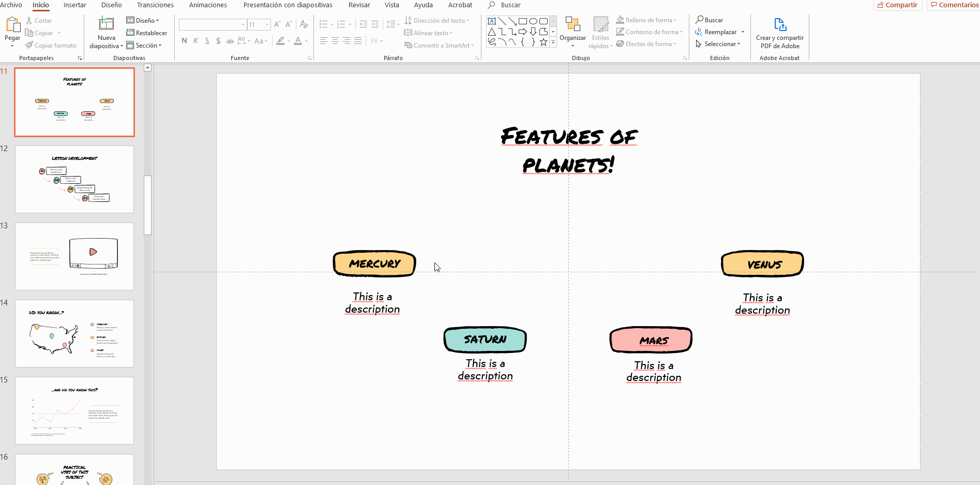Select the triangle shape

click(492, 32)
